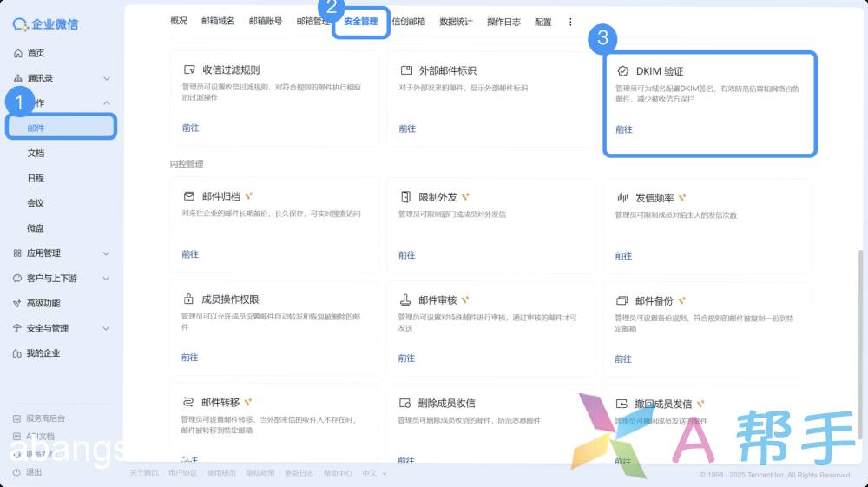Click the 发信频率 bar chart icon
The height and width of the screenshot is (487, 868).
click(x=622, y=197)
